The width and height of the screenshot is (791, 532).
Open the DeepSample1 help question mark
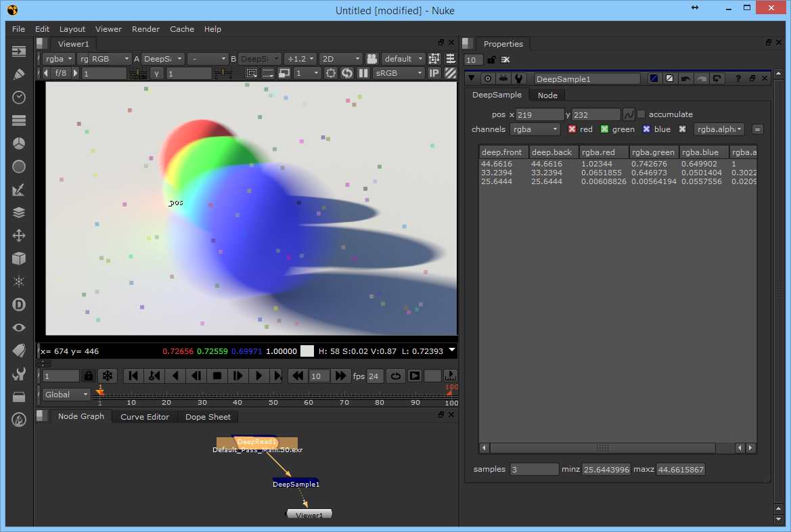[x=738, y=79]
